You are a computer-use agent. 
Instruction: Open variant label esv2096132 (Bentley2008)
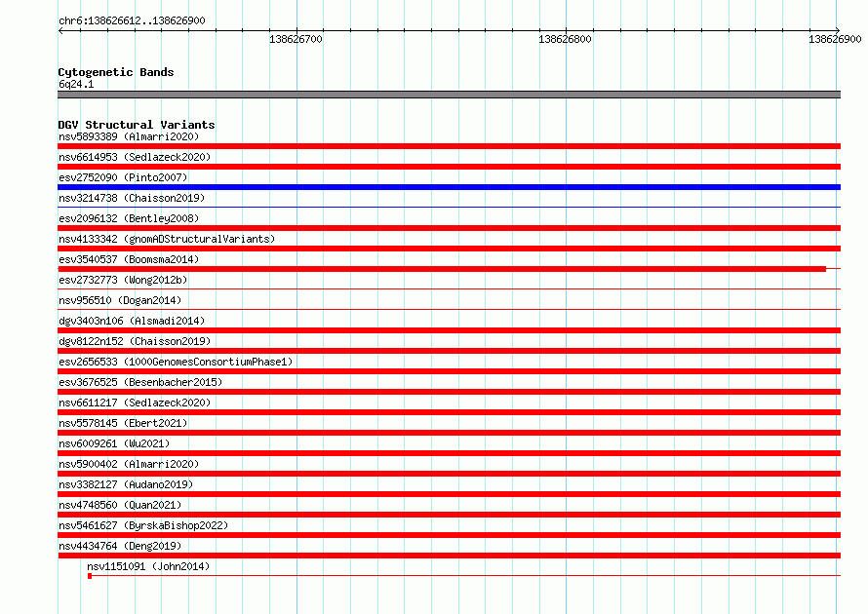pos(129,218)
